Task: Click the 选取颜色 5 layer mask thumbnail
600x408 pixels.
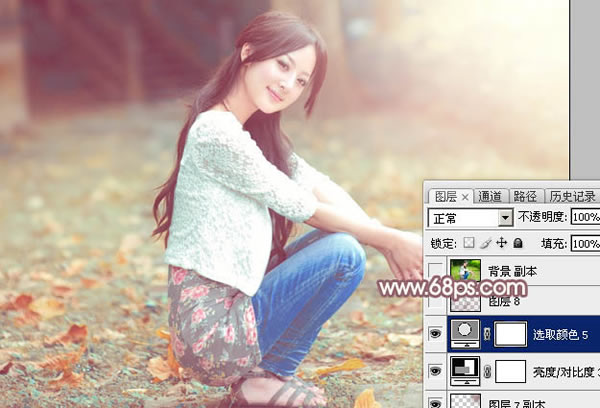Action: coord(510,334)
